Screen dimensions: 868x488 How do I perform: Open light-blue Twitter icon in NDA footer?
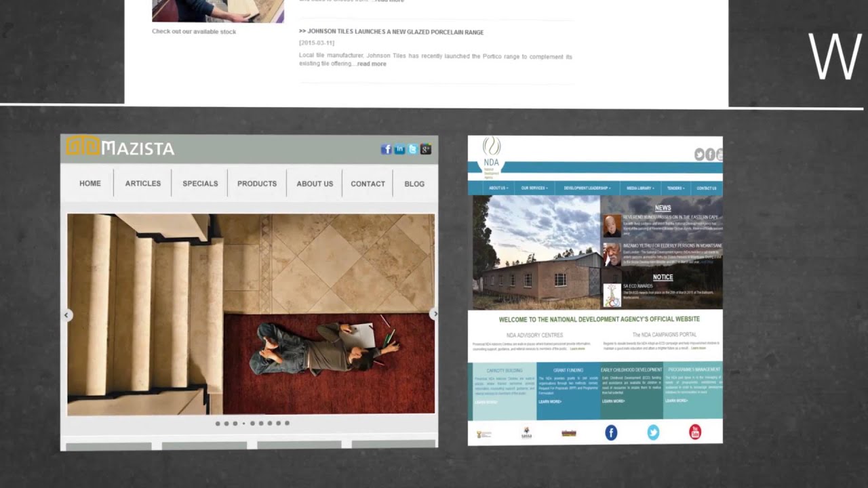click(x=653, y=432)
